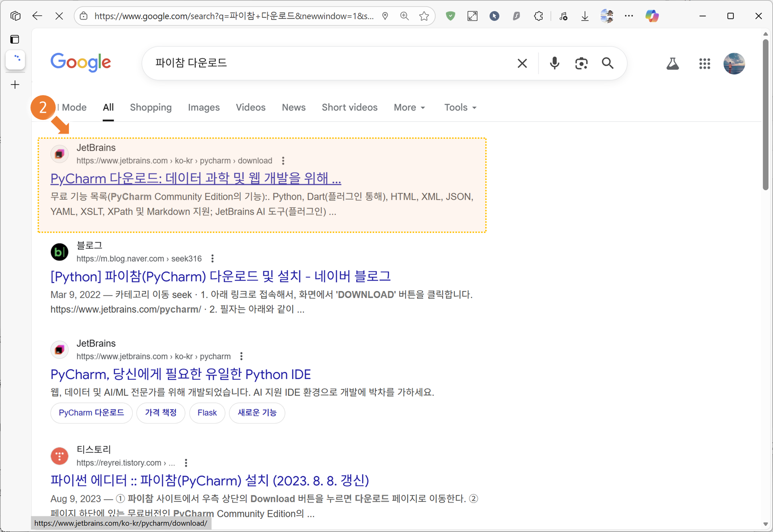Switch to the Videos tab

tap(251, 107)
